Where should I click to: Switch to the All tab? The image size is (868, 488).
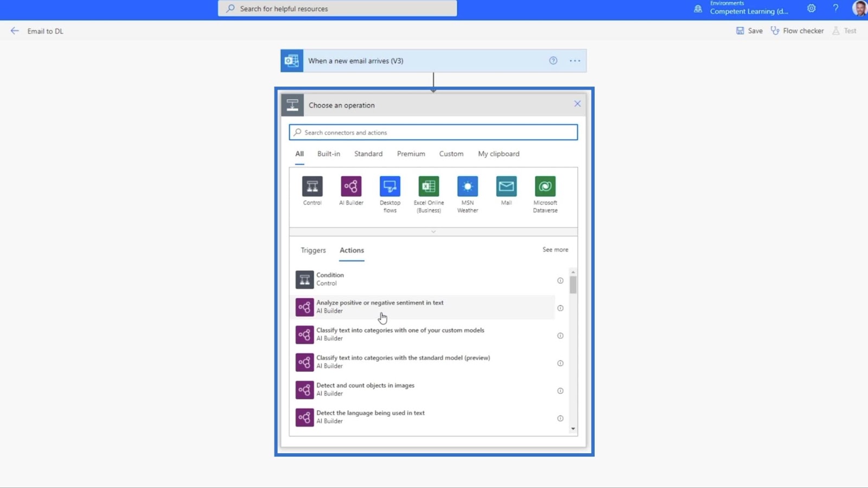(x=299, y=154)
